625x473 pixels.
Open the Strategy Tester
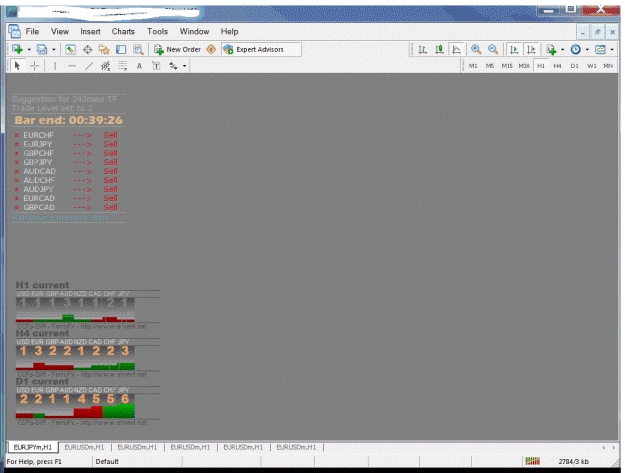pos(138,49)
